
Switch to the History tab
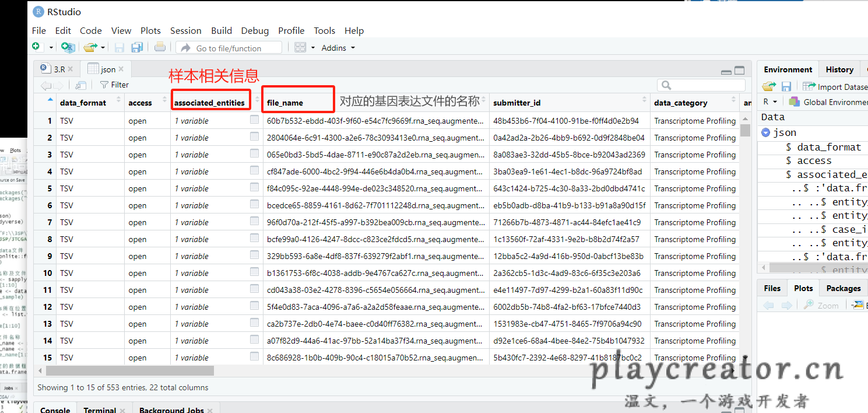tap(839, 69)
